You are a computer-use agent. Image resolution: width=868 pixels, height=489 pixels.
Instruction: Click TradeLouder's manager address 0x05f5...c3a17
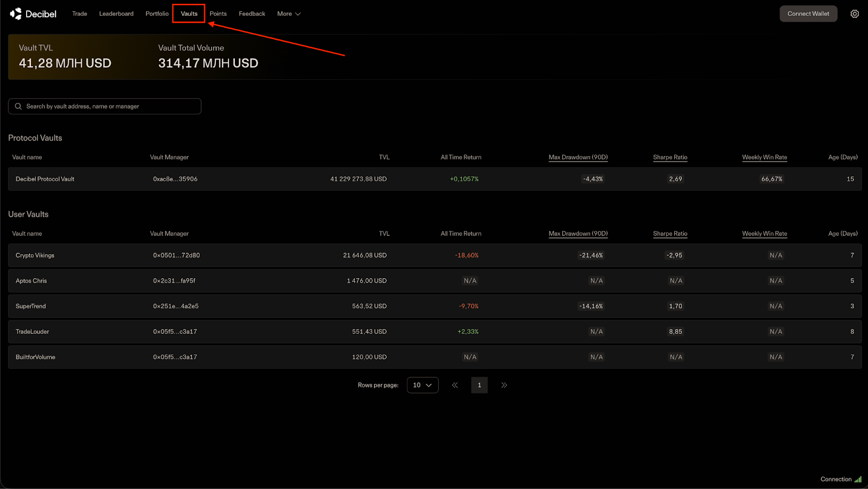[175, 332]
